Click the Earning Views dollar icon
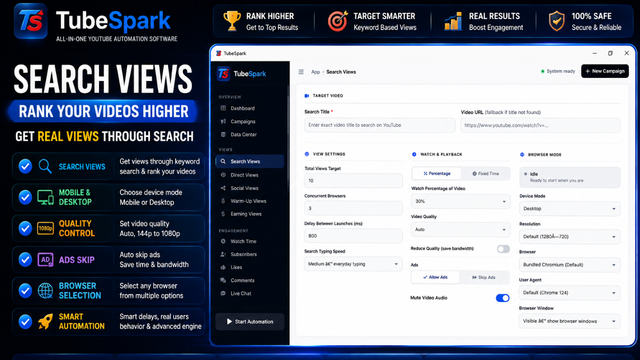The height and width of the screenshot is (360, 640). [x=223, y=214]
